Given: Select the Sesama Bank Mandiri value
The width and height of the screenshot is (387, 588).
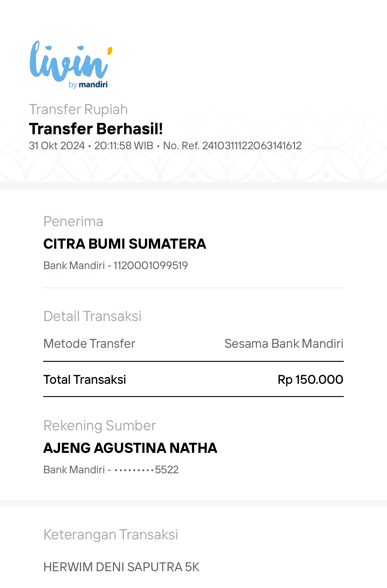Looking at the screenshot, I should (x=284, y=344).
